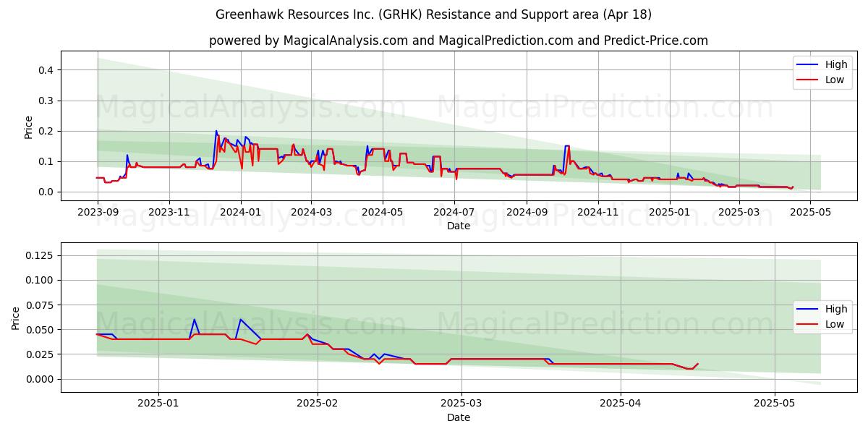
Task: Select the '0.4' y-axis tick in top chart
Action: point(47,70)
